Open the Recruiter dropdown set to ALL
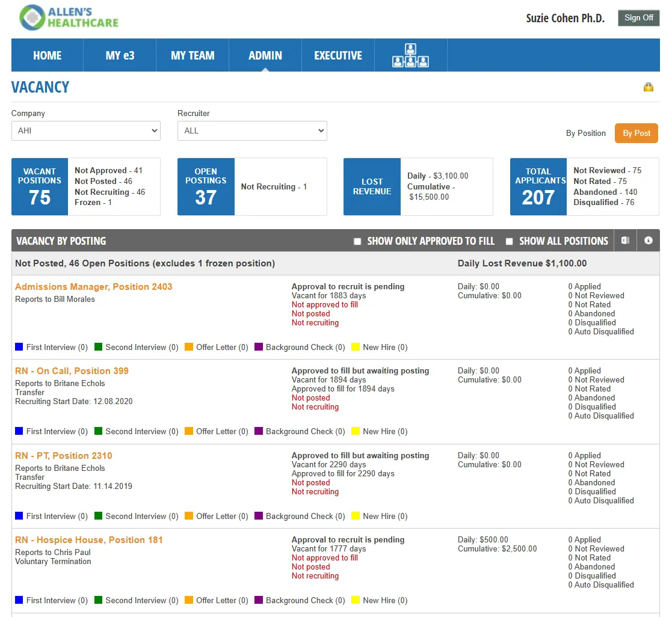The width and height of the screenshot is (672, 617). (x=251, y=130)
